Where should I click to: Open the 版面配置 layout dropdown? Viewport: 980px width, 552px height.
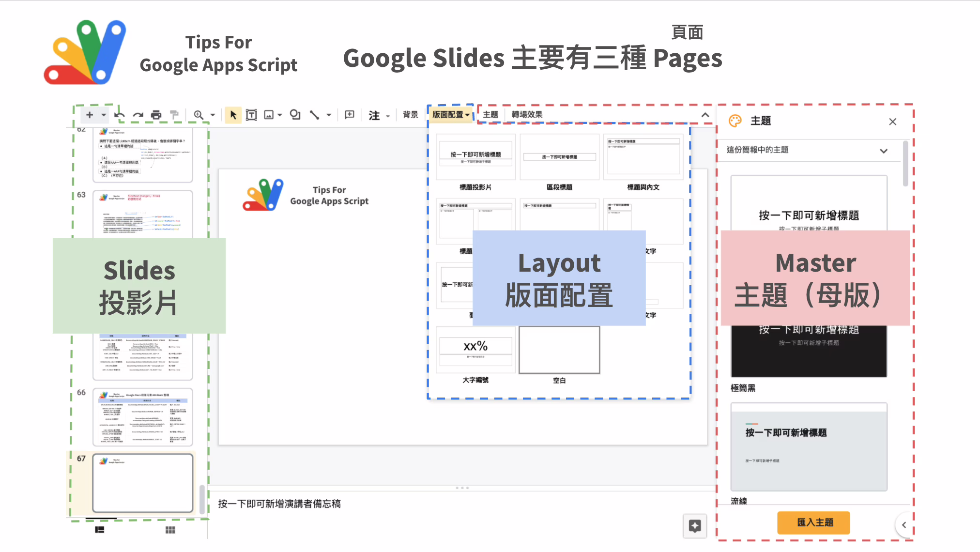(x=451, y=115)
